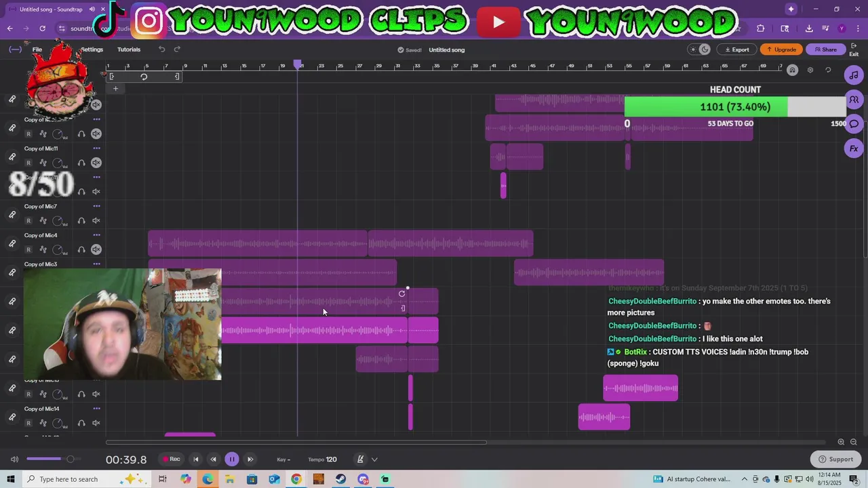The height and width of the screenshot is (488, 868).
Task: Toggle cycle loop mode near timeline gear
Action: [828, 70]
